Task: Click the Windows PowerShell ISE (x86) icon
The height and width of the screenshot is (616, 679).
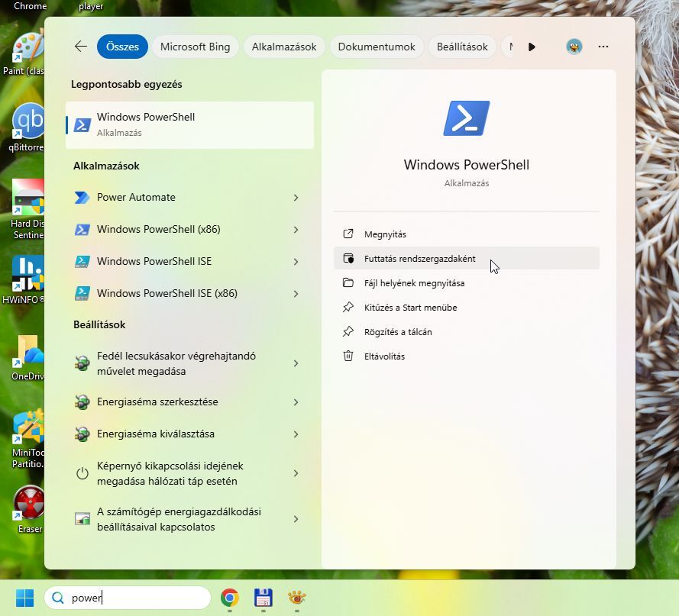Action: click(x=82, y=294)
